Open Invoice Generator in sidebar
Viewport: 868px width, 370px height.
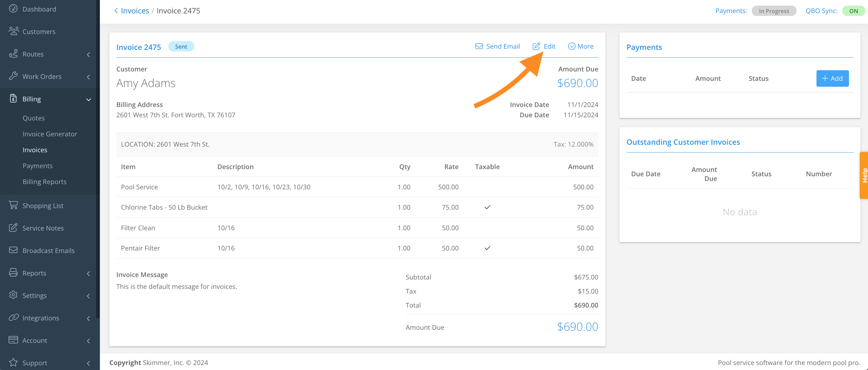(x=50, y=134)
